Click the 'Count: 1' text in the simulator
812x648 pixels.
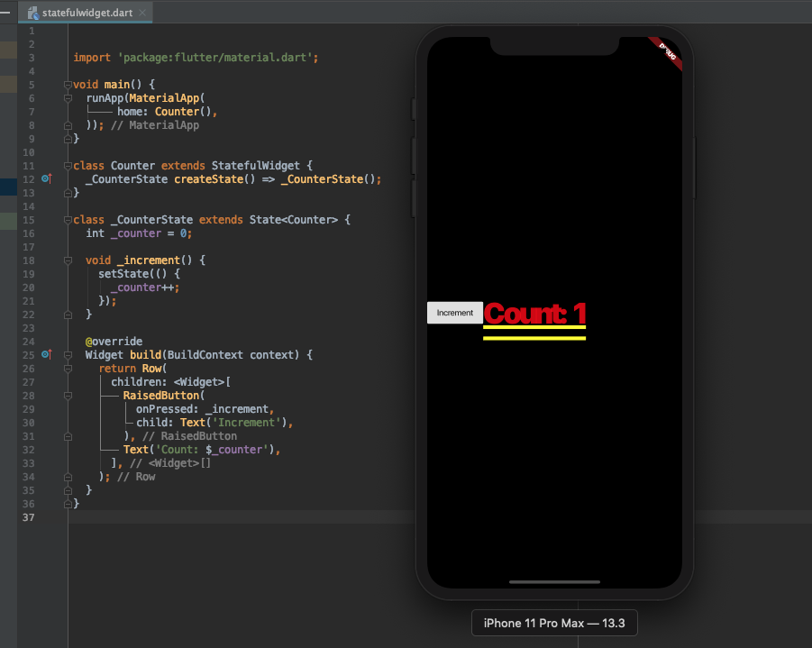tap(534, 314)
